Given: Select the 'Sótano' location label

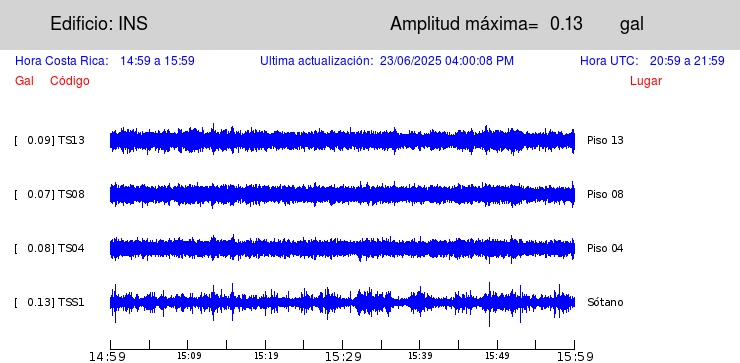Looking at the screenshot, I should (x=605, y=302).
